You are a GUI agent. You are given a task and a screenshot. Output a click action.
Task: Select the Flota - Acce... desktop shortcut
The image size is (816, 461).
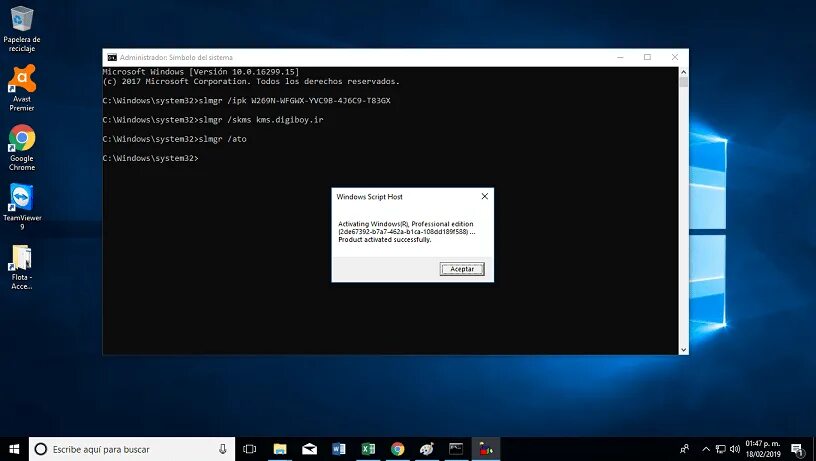point(22,267)
